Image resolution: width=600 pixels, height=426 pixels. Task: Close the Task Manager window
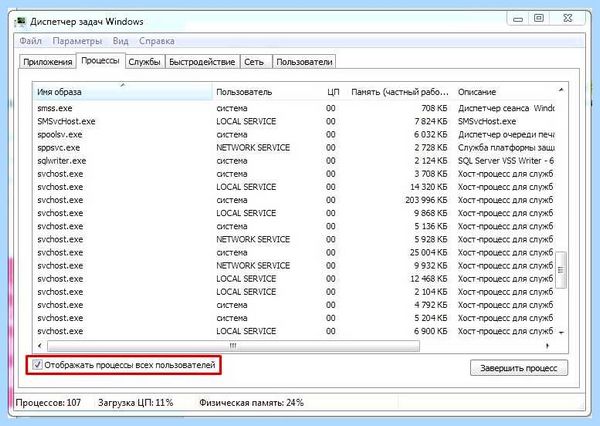568,18
